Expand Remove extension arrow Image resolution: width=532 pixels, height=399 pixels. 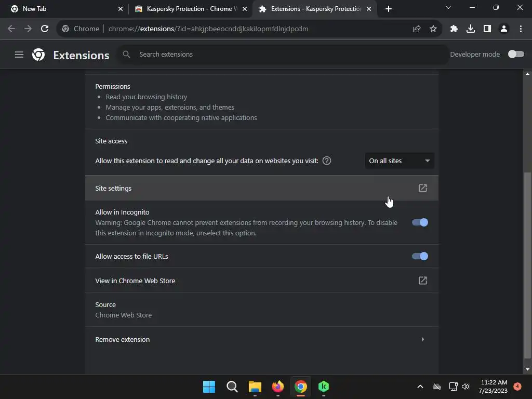click(x=423, y=339)
